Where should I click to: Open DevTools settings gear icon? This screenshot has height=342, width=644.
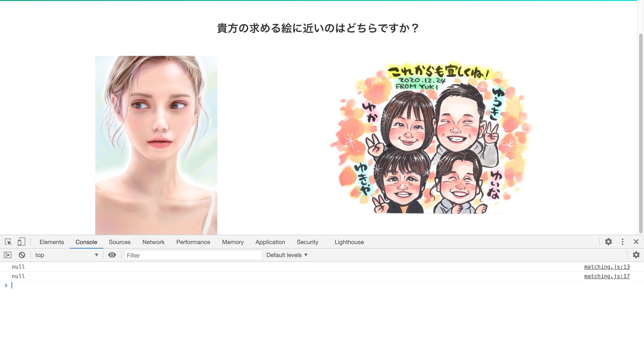(x=608, y=242)
